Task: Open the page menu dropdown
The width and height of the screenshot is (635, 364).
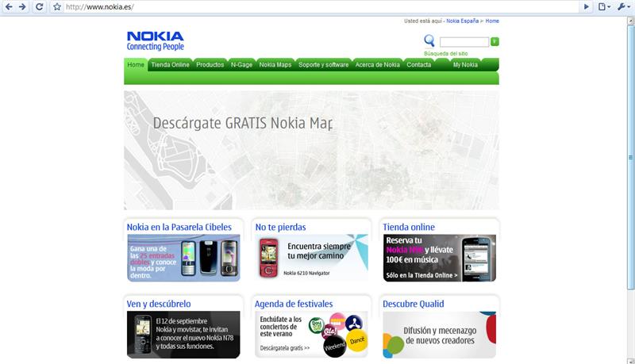Action: click(x=604, y=6)
